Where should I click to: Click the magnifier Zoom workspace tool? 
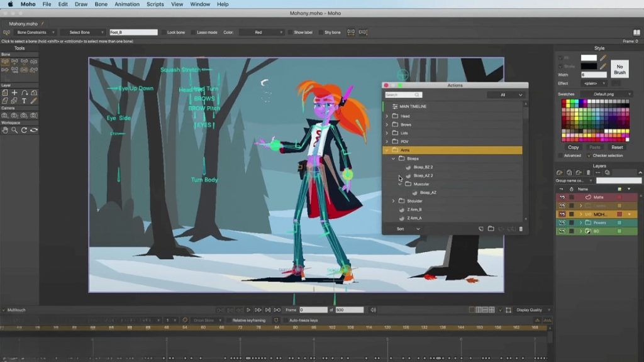(14, 130)
